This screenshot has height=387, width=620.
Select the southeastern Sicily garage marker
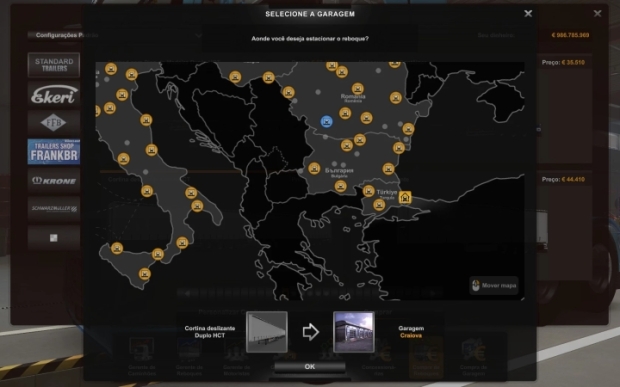pos(145,274)
